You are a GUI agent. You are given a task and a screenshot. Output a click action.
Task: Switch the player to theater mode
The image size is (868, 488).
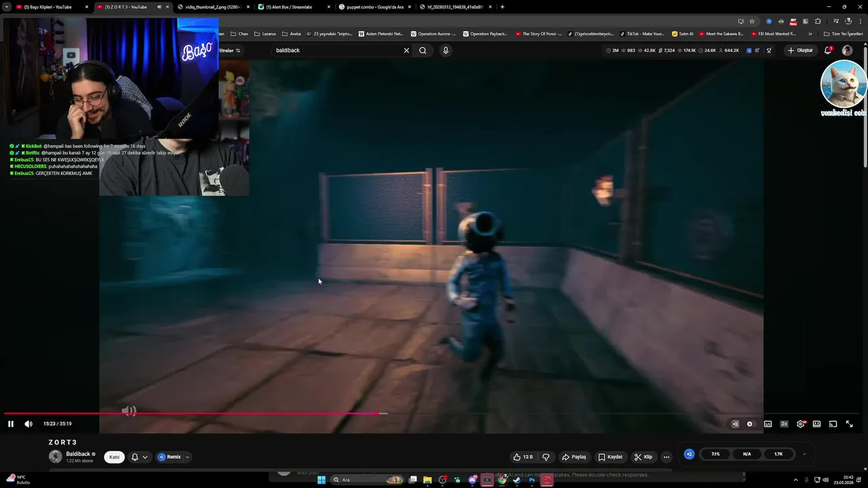click(x=816, y=424)
